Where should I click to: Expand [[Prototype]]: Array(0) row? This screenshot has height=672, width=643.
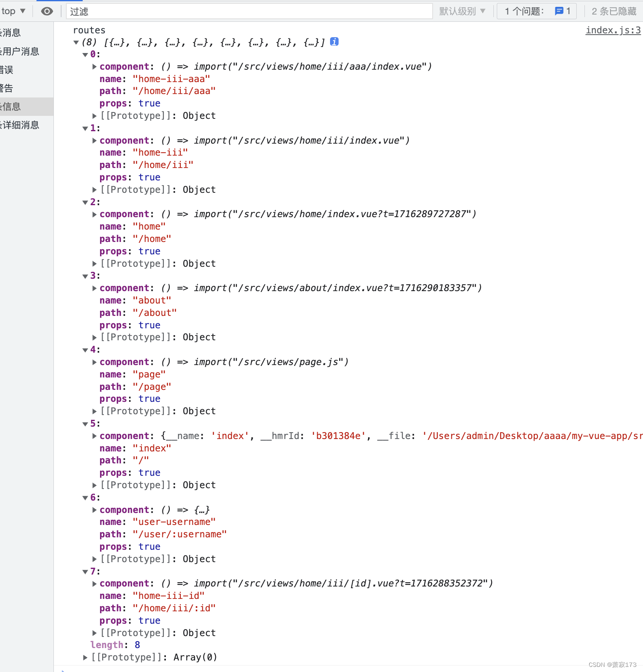click(x=85, y=657)
